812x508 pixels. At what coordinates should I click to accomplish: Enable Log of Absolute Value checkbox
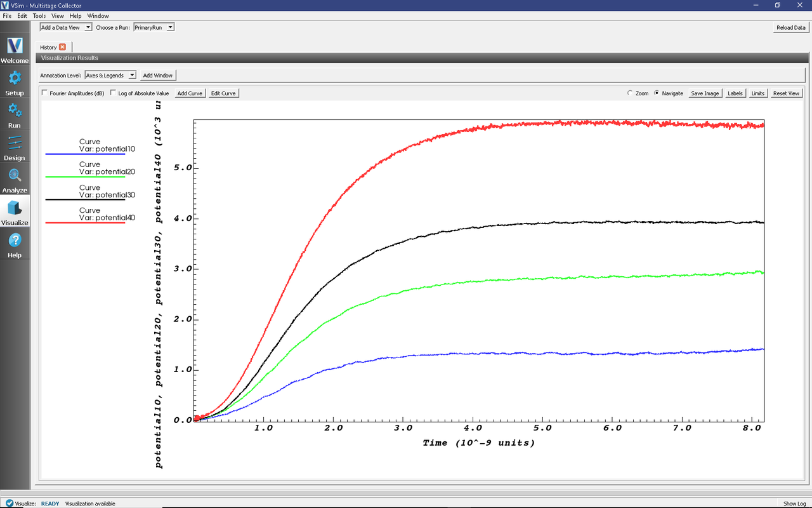pyautogui.click(x=113, y=93)
